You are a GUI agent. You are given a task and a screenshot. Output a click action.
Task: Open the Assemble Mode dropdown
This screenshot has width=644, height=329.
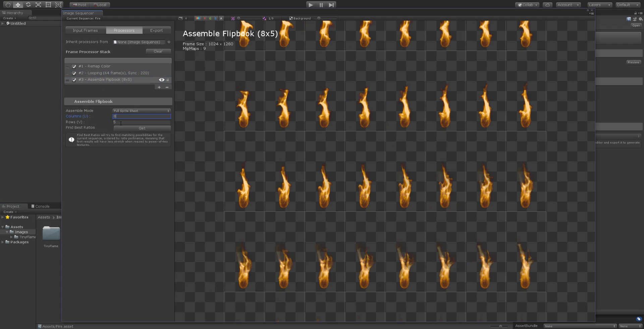[x=142, y=111]
